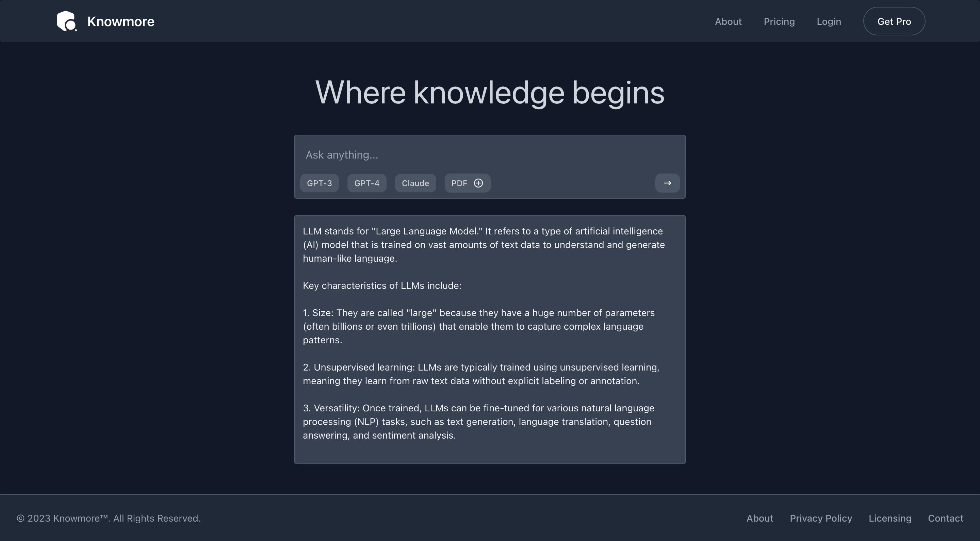This screenshot has width=980, height=541.
Task: Open the Licensing footer link
Action: (x=889, y=518)
